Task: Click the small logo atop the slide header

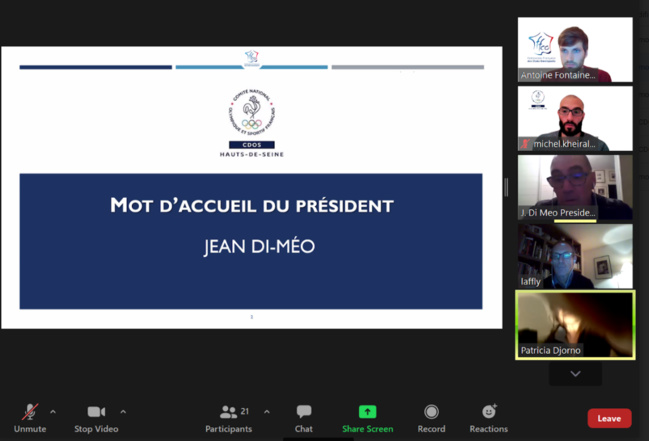Action: pos(252,58)
